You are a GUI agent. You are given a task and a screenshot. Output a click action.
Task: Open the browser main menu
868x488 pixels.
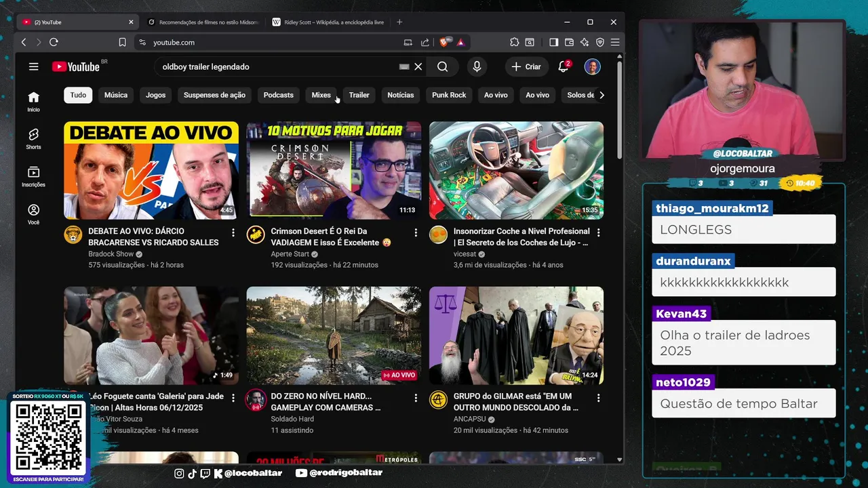pos(615,42)
